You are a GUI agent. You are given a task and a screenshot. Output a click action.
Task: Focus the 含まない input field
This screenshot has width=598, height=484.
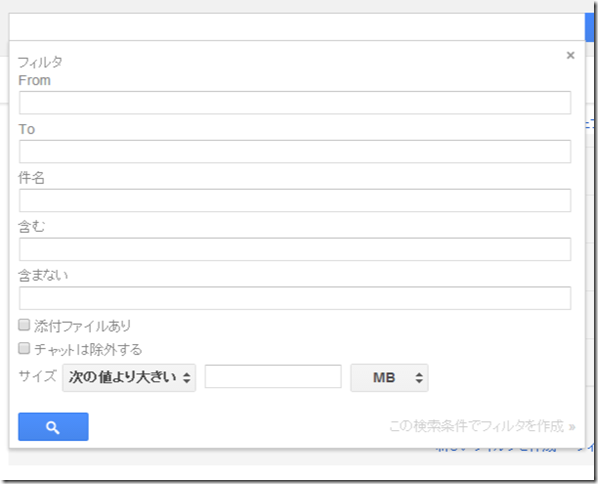(295, 298)
